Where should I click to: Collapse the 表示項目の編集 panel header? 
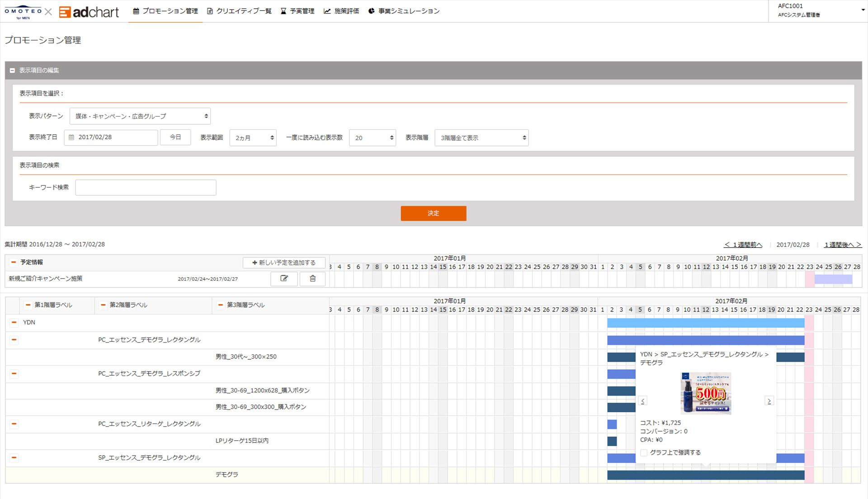(x=13, y=71)
